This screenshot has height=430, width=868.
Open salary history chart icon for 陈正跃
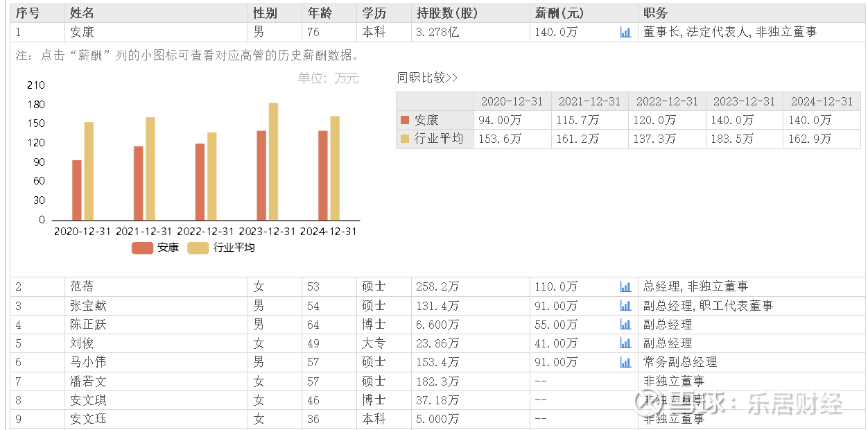pos(625,325)
